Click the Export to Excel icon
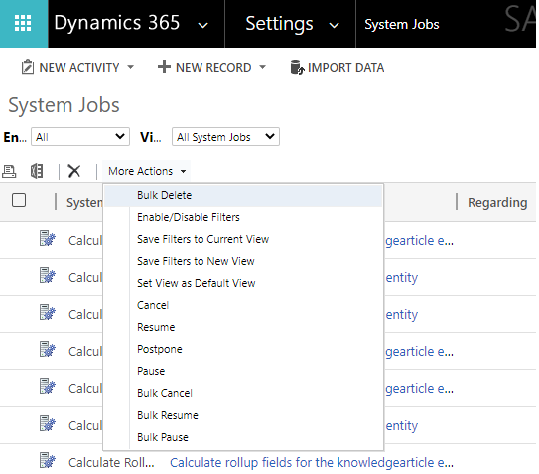Screen dimensions: 539x474 pos(37,171)
